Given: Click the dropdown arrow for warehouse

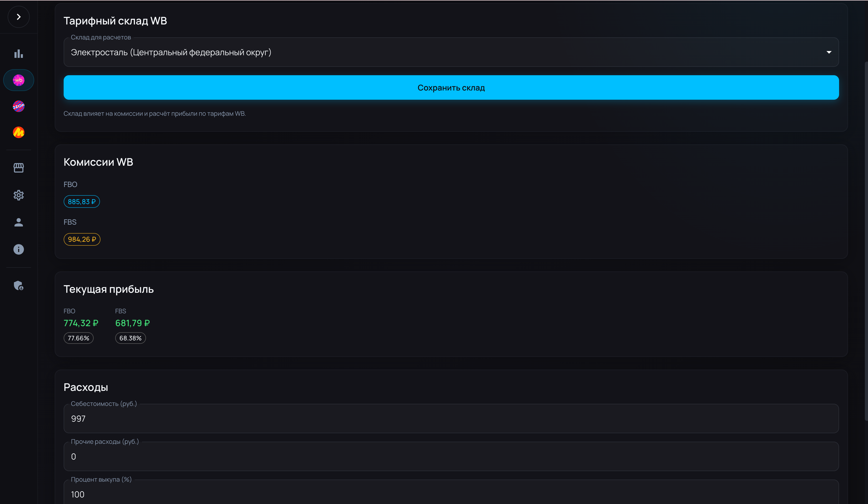Looking at the screenshot, I should click(x=829, y=52).
